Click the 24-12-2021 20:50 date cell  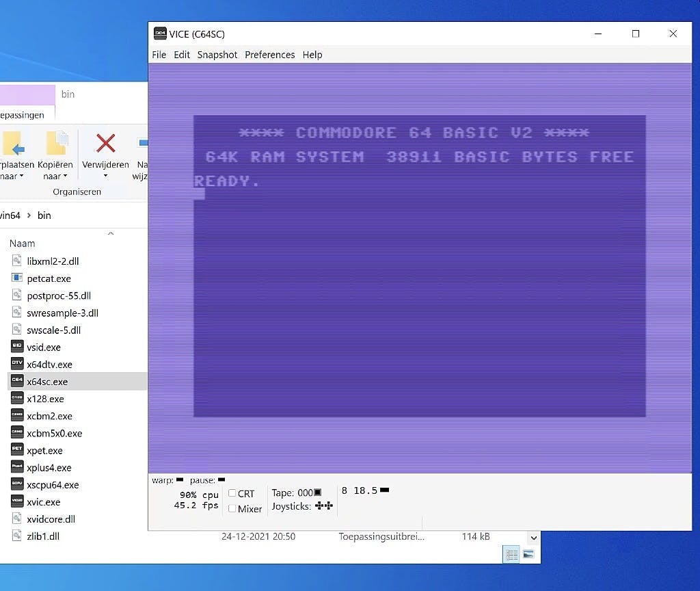coord(258,536)
